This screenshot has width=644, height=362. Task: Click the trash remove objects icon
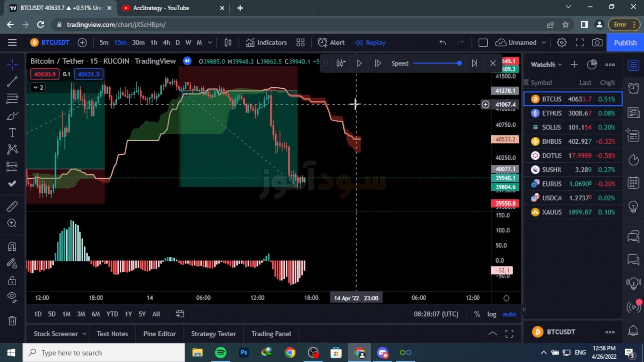12,320
